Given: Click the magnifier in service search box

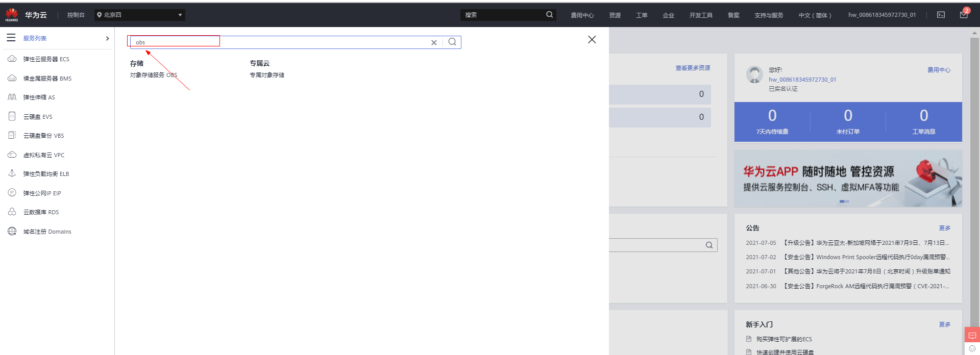Looking at the screenshot, I should pyautogui.click(x=452, y=42).
